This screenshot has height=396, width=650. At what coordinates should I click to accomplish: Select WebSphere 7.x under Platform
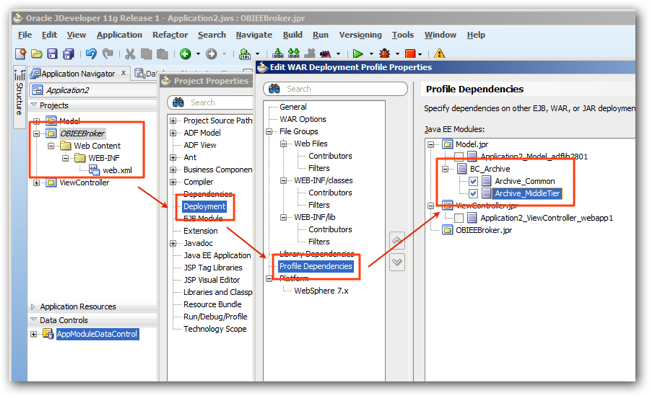(321, 291)
